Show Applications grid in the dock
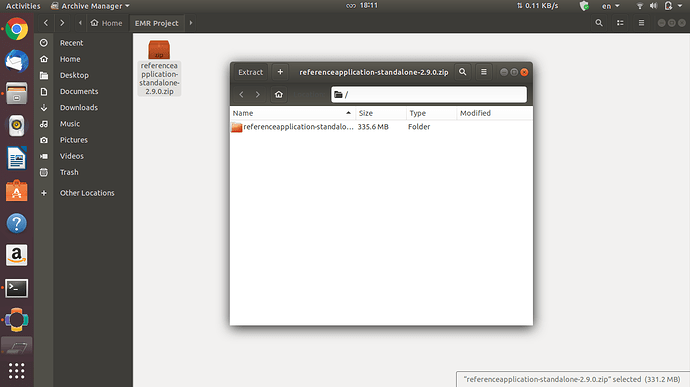690x387 pixels. 17,371
